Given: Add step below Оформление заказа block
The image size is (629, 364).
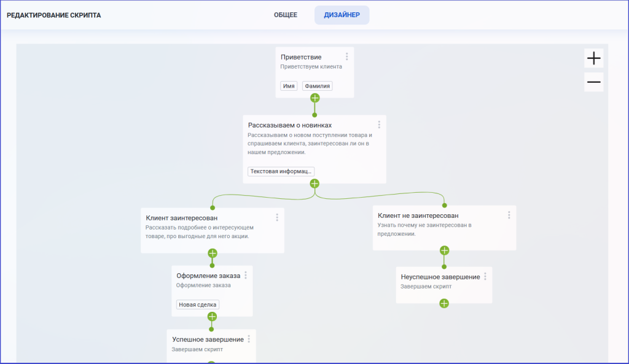Looking at the screenshot, I should tap(212, 317).
